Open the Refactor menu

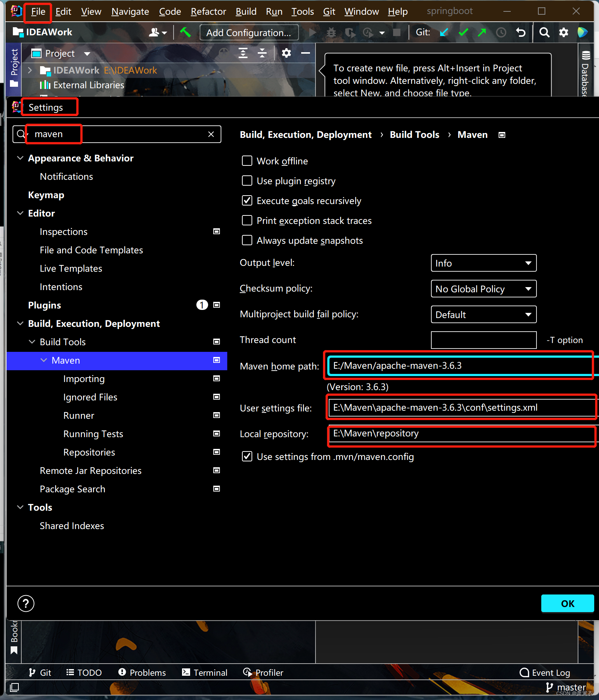click(208, 12)
